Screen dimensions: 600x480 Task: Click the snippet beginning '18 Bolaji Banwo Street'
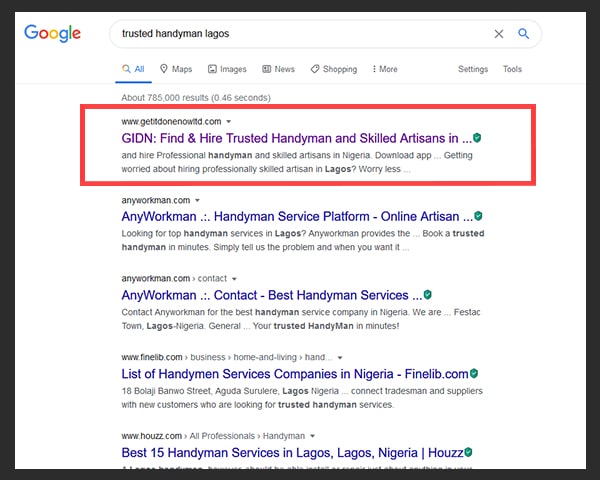pyautogui.click(x=302, y=398)
